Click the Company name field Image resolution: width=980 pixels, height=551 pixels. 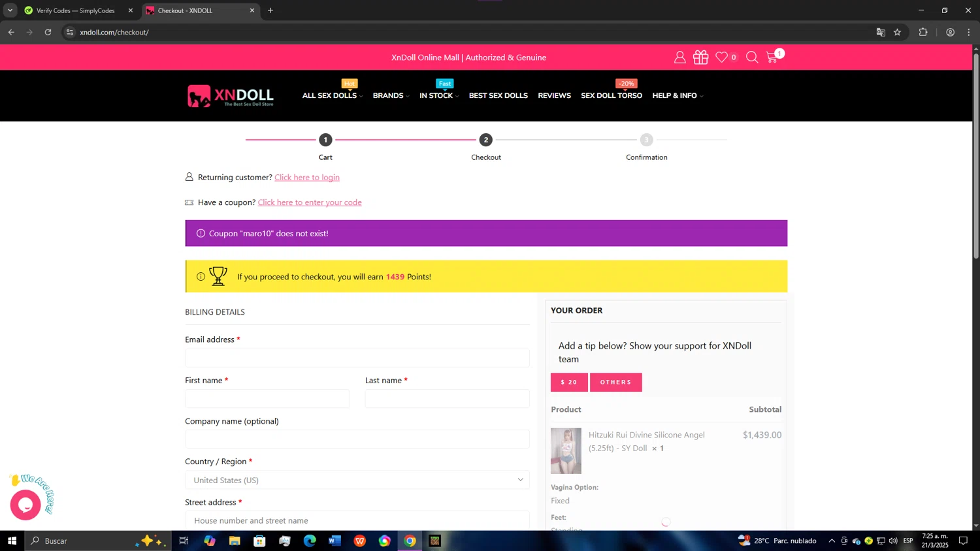pyautogui.click(x=357, y=439)
